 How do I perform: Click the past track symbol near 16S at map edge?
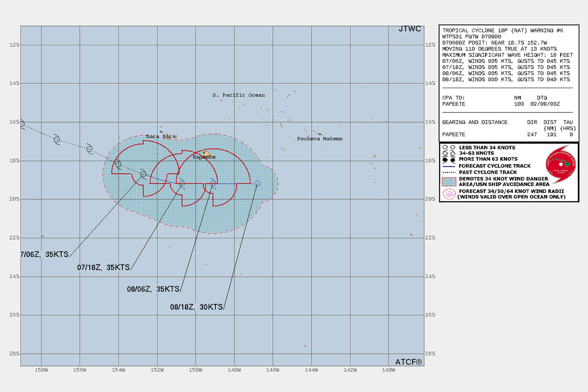[x=22, y=124]
